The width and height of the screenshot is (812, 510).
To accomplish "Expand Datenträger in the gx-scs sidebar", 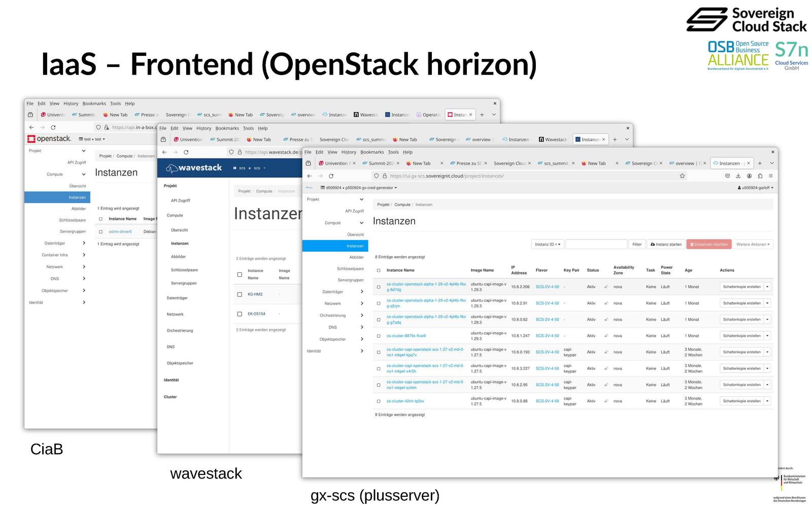I will point(362,292).
